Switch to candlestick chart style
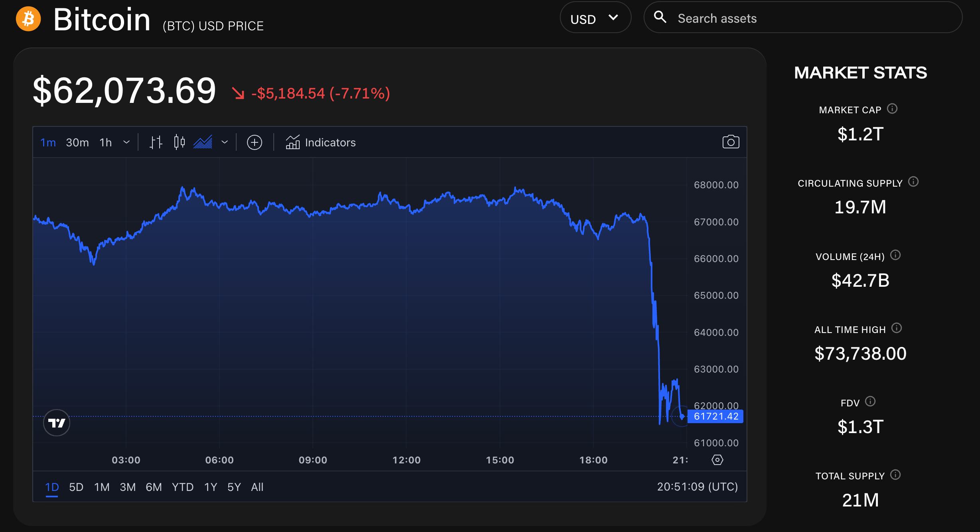This screenshot has height=532, width=980. click(180, 142)
